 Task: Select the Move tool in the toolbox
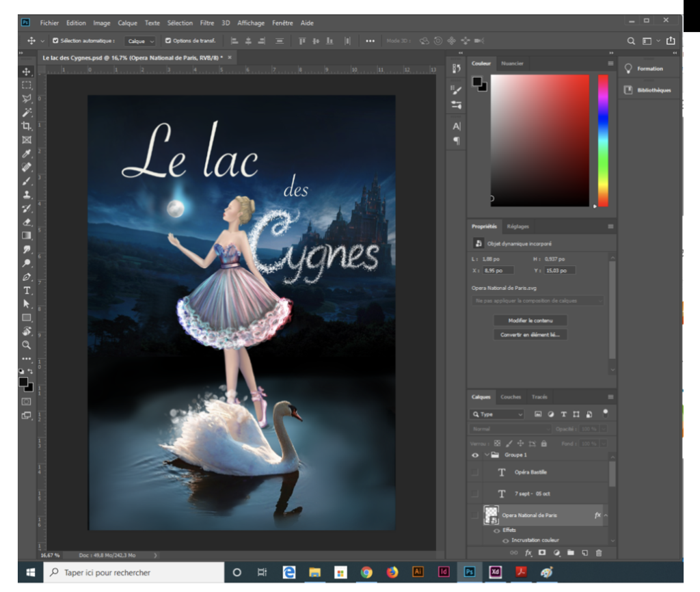click(x=27, y=71)
